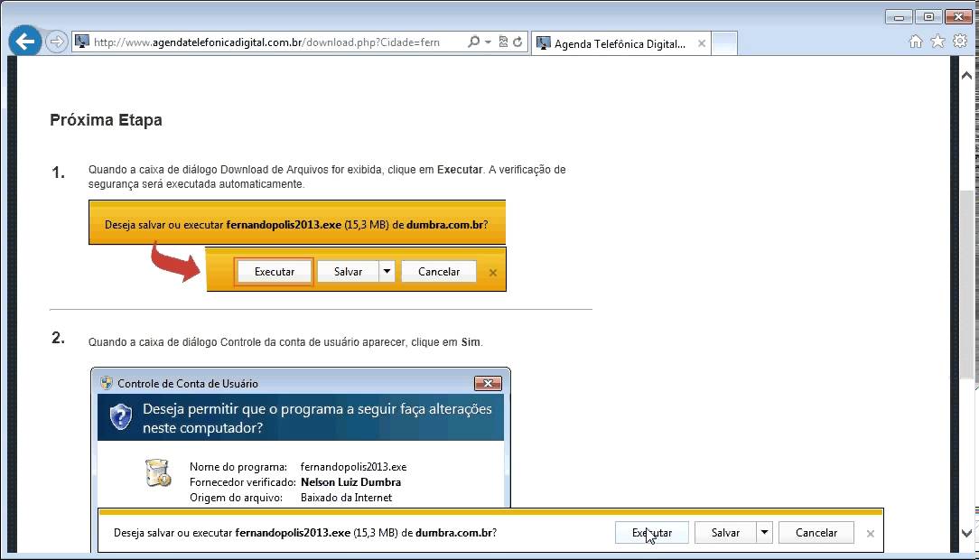Screen dimensions: 979x560
Task: Close the Agenda Telefônica Digital tab
Action: [702, 43]
